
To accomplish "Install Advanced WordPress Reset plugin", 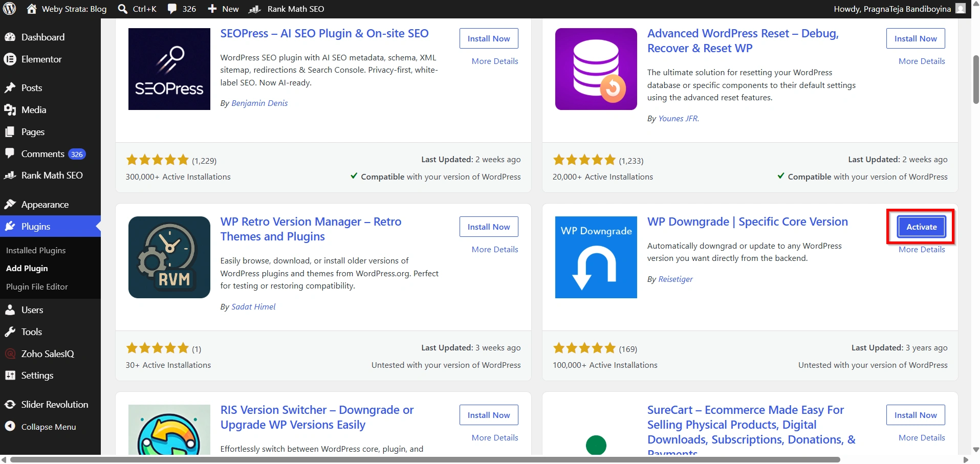I will click(916, 38).
